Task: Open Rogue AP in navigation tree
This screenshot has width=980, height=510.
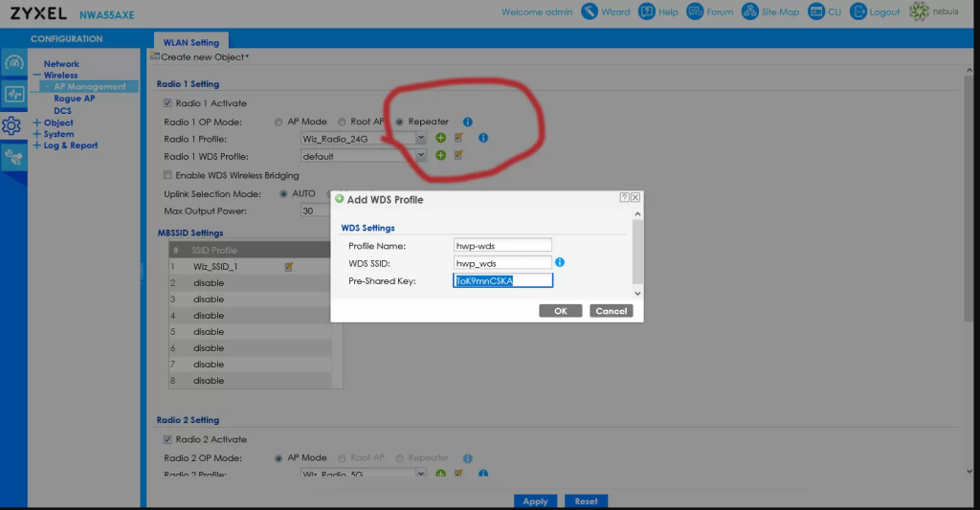Action: point(74,99)
